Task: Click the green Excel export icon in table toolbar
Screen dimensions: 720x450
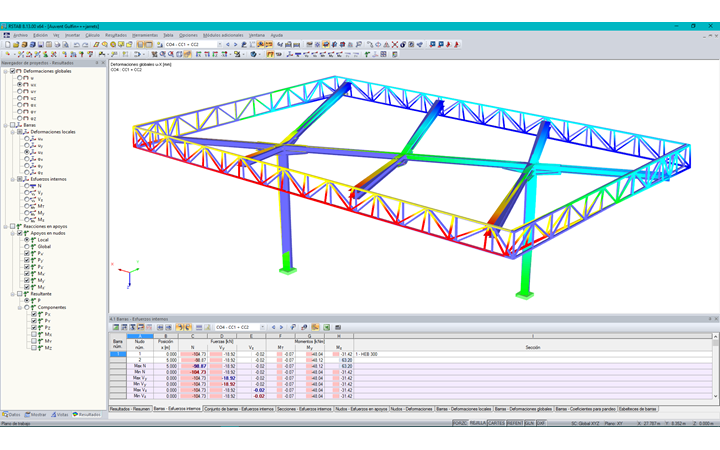Action: (x=326, y=327)
